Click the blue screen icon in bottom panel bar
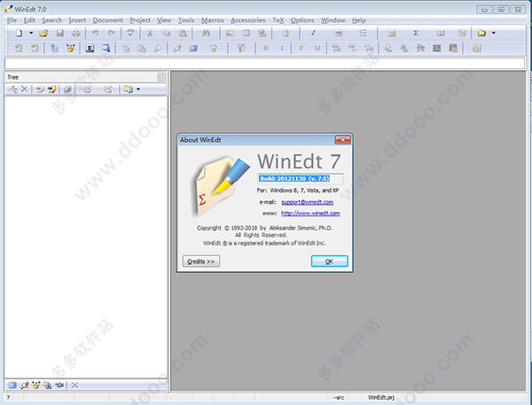The width and height of the screenshot is (532, 405). tap(12, 386)
